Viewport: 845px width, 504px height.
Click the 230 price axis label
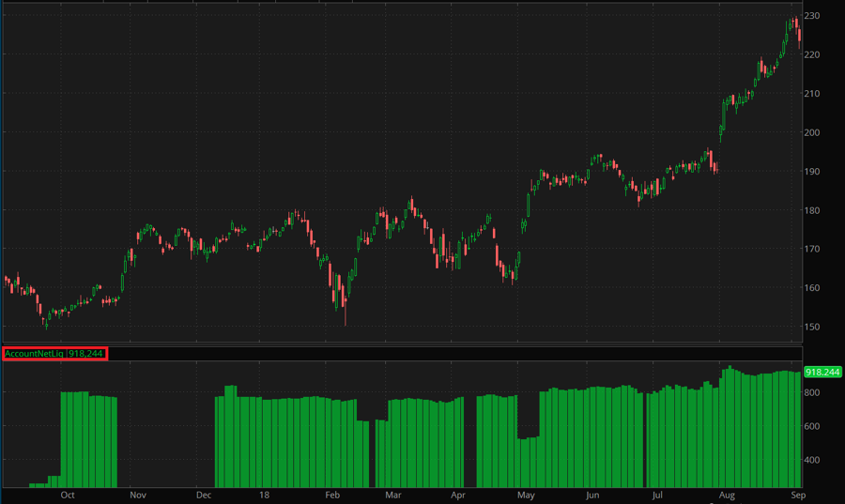(x=813, y=16)
